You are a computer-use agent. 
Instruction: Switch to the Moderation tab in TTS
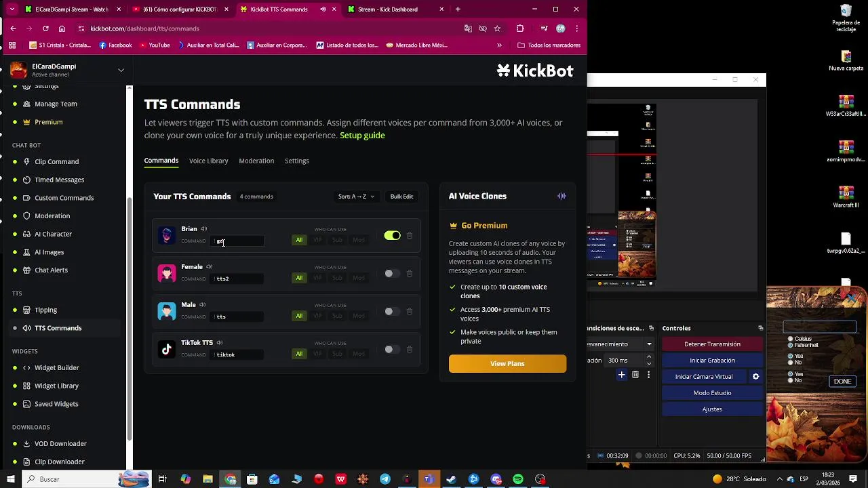[x=256, y=161]
